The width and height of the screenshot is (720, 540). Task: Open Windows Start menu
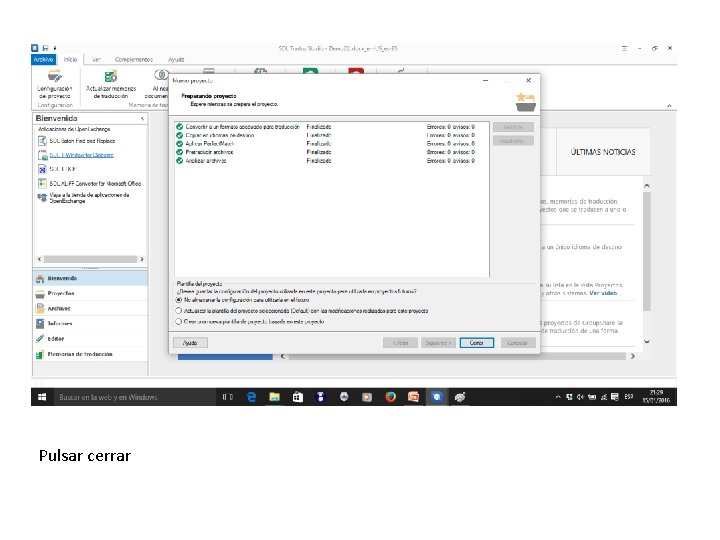tap(42, 397)
